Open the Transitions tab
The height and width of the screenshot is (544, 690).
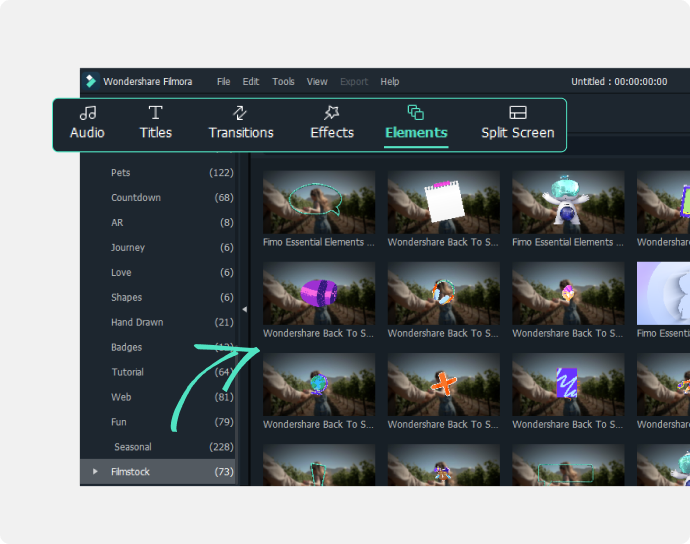coord(241,123)
